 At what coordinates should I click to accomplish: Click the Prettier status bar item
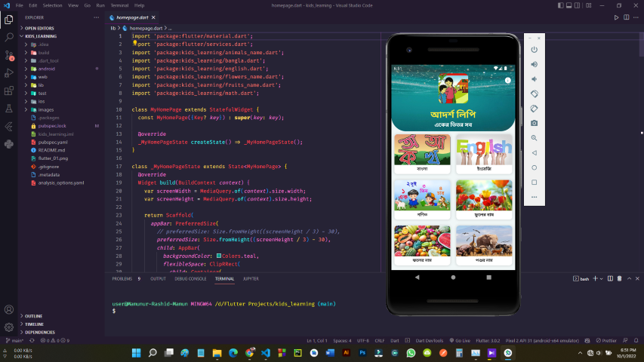[x=606, y=341]
